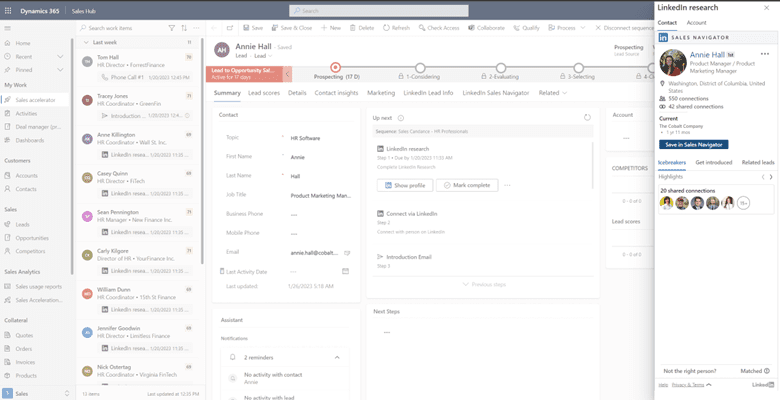Refresh the record from toolbar
780x400 pixels.
[396, 28]
